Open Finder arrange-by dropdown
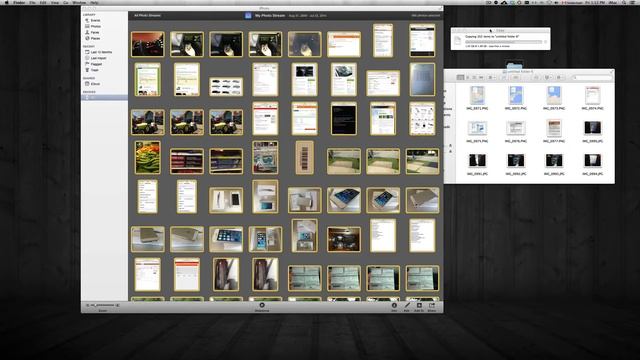640x360 pixels. click(492, 78)
